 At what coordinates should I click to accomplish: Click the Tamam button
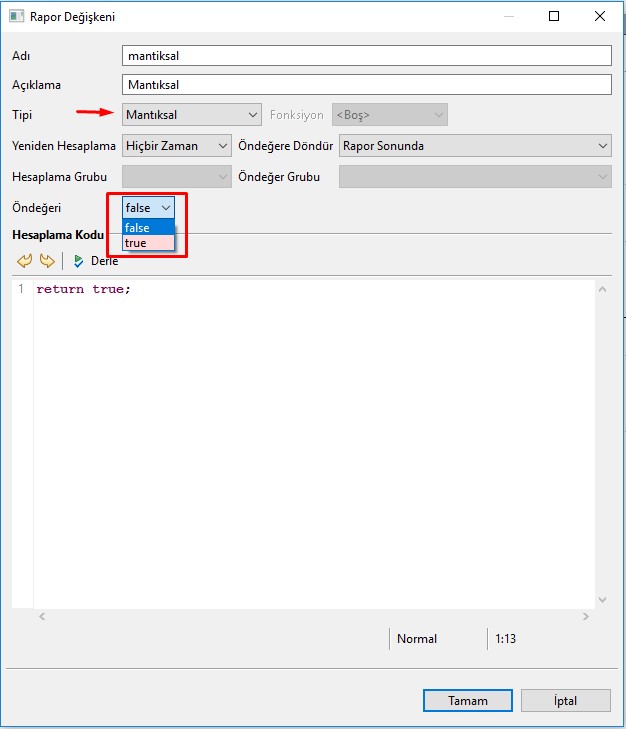point(467,701)
